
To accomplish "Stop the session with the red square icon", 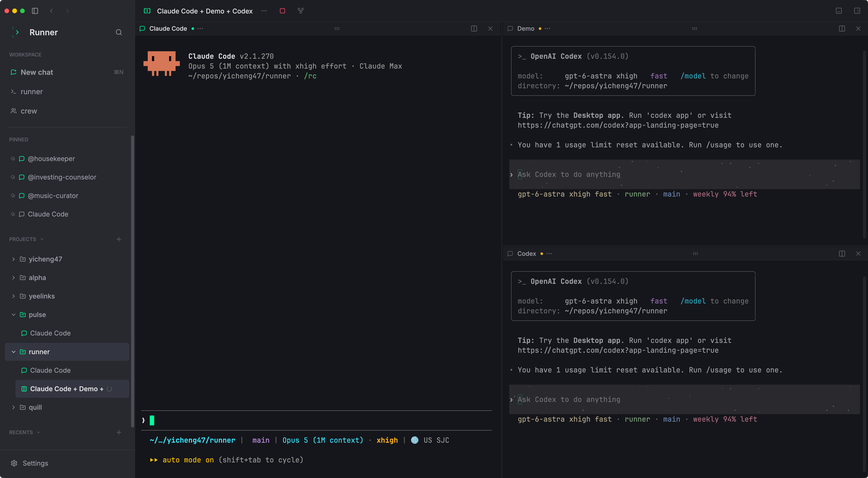I will click(282, 11).
